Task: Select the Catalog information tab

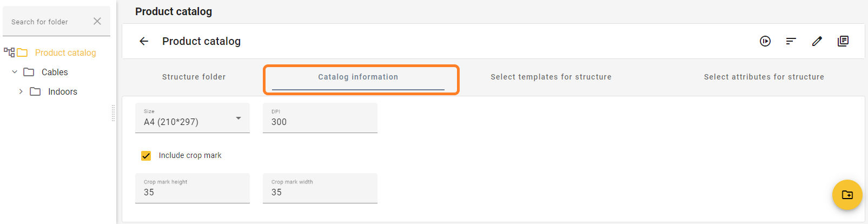Action: (x=358, y=77)
